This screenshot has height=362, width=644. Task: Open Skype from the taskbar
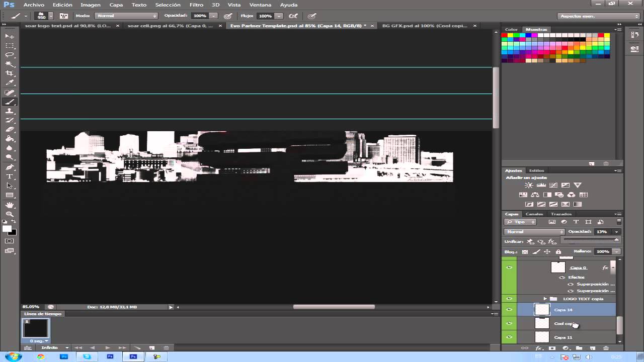click(87, 356)
